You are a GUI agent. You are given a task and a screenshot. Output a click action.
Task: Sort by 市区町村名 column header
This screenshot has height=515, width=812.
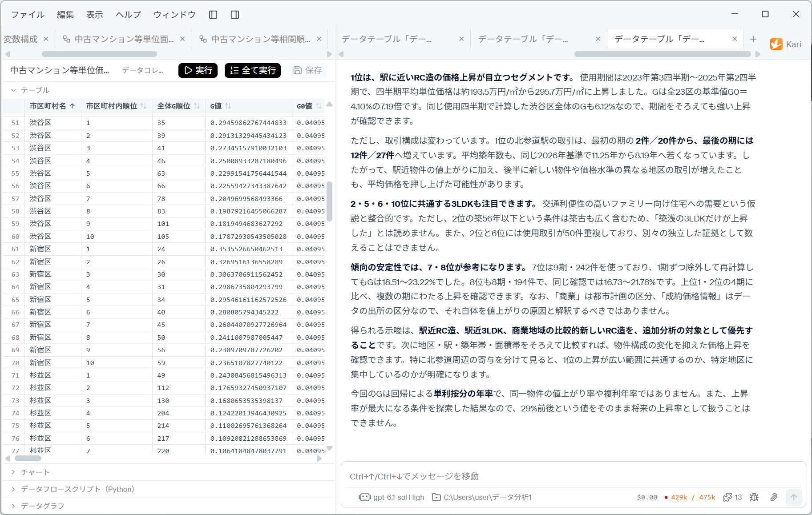pyautogui.click(x=53, y=106)
